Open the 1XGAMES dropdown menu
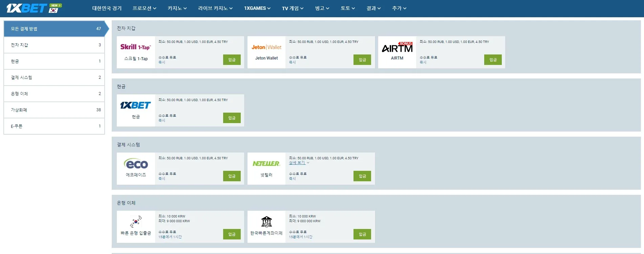This screenshot has width=644, height=254. pos(257,8)
